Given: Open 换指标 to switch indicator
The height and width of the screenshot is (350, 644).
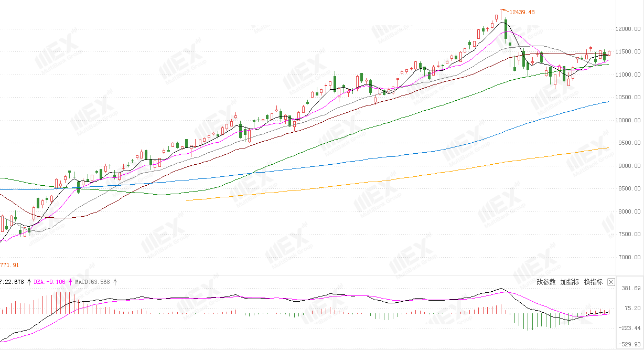Looking at the screenshot, I should pos(593,282).
